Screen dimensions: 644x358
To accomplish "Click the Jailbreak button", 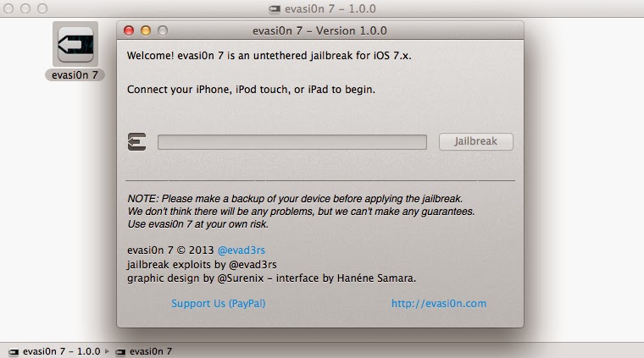I will (x=475, y=141).
